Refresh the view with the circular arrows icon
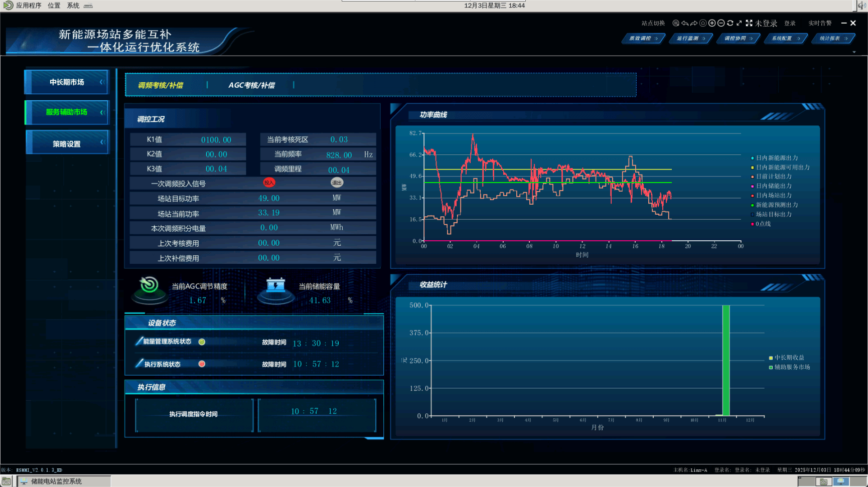Viewport: 868px width, 487px height. pyautogui.click(x=730, y=23)
